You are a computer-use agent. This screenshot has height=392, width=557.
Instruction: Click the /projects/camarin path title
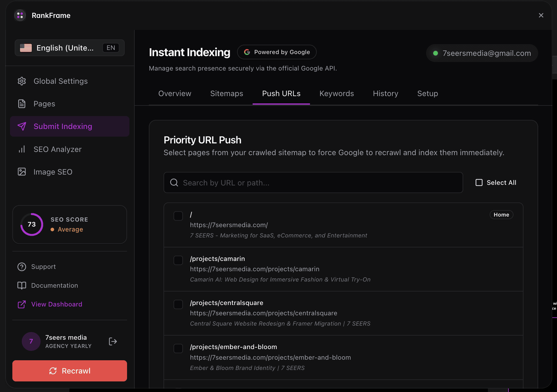pos(217,259)
